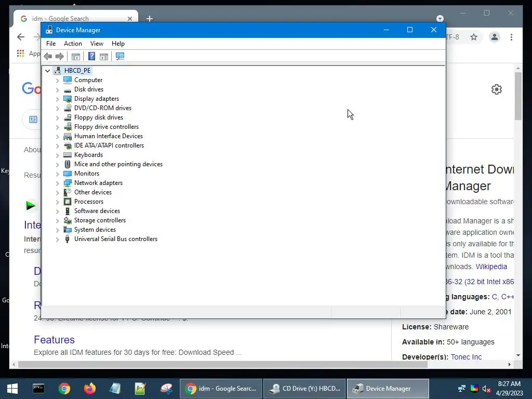Collapse the HBCD_PE root node

[x=47, y=71]
